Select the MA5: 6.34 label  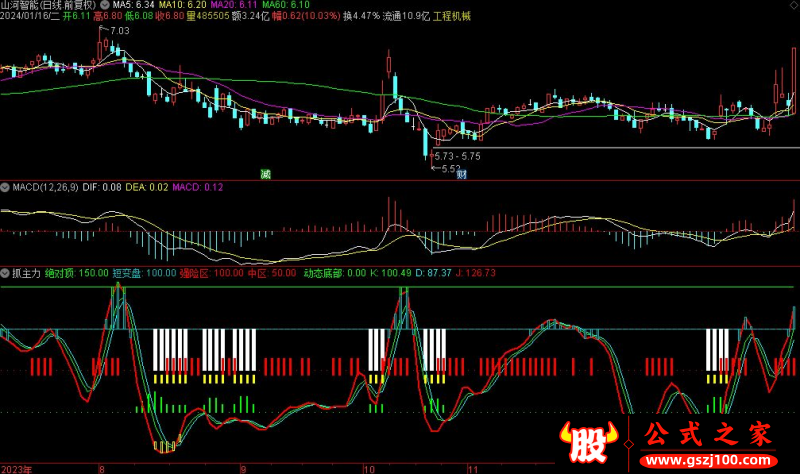click(x=133, y=5)
